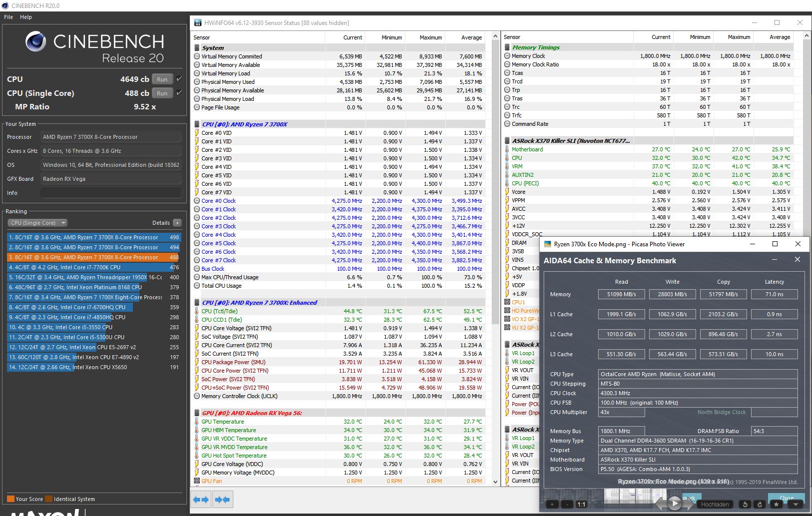The image size is (812, 516).
Task: Rotate the photo counterclockwise in Picasa
Action: coord(746,505)
